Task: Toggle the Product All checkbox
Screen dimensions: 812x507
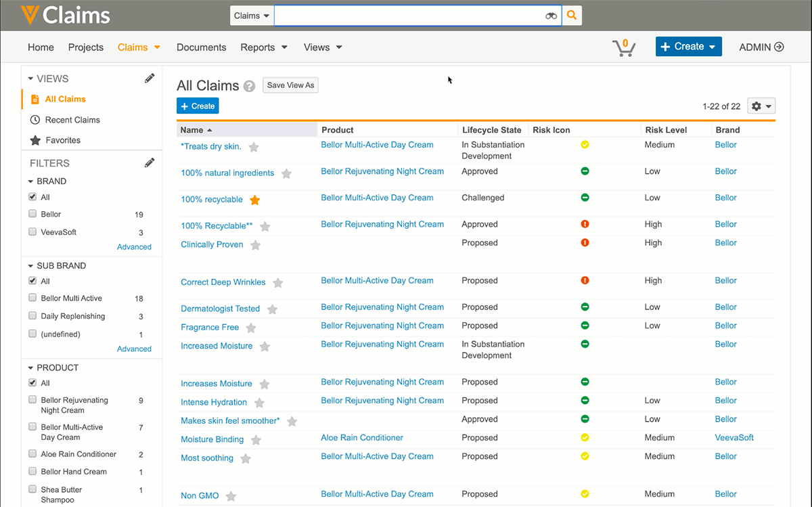Action: tap(32, 382)
